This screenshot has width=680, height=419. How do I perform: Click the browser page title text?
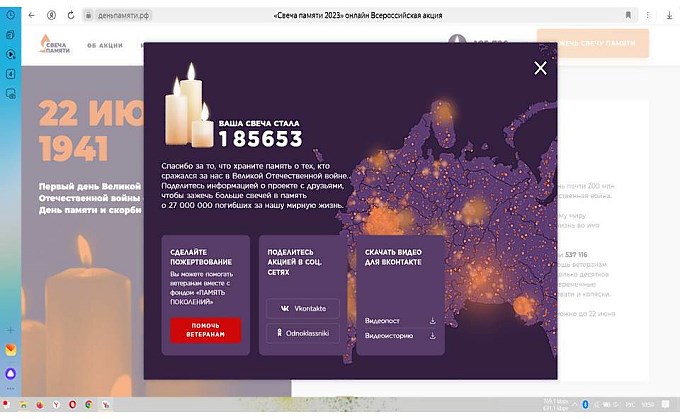point(358,15)
